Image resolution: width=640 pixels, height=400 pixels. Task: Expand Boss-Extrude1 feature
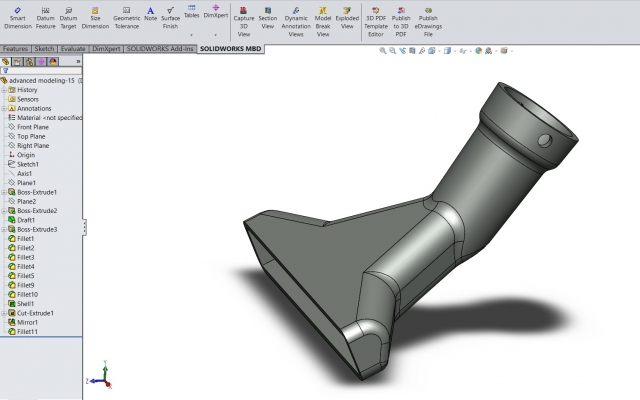[x=4, y=192]
